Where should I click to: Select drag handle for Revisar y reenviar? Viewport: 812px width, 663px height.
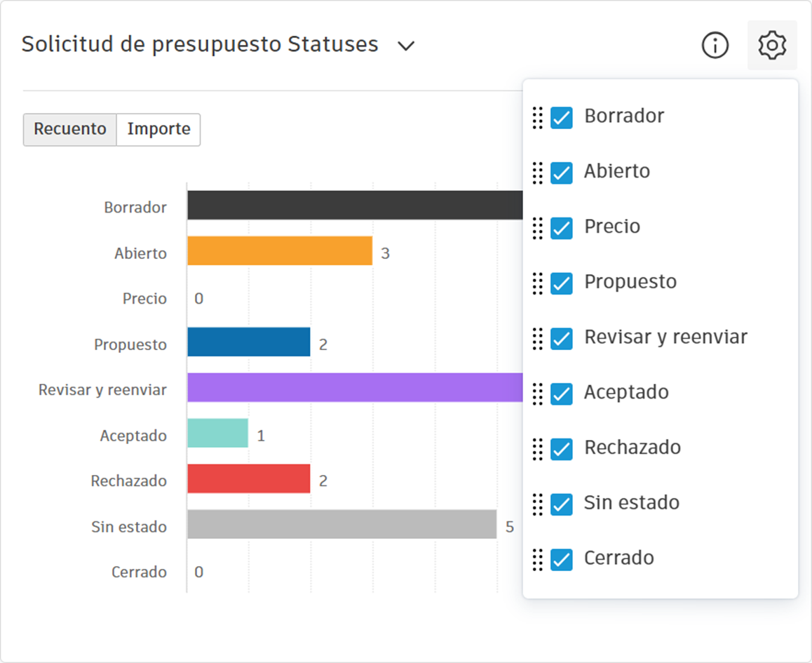(x=538, y=338)
